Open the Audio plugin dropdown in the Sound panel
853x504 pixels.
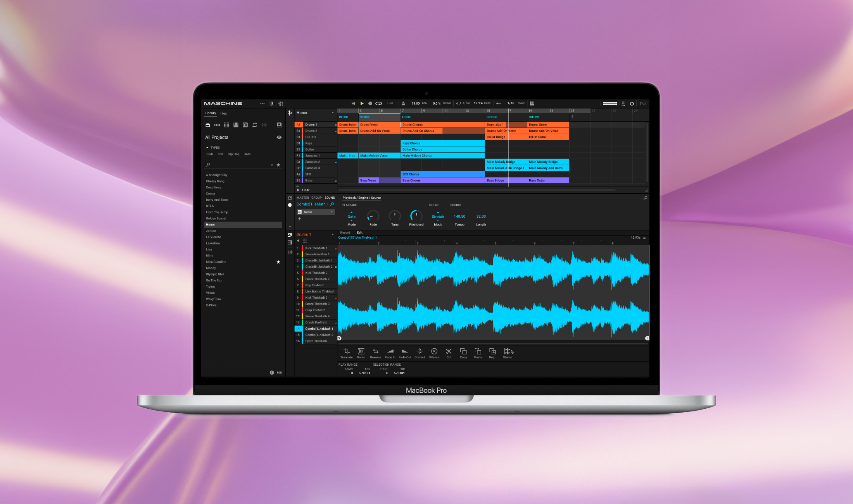332,212
